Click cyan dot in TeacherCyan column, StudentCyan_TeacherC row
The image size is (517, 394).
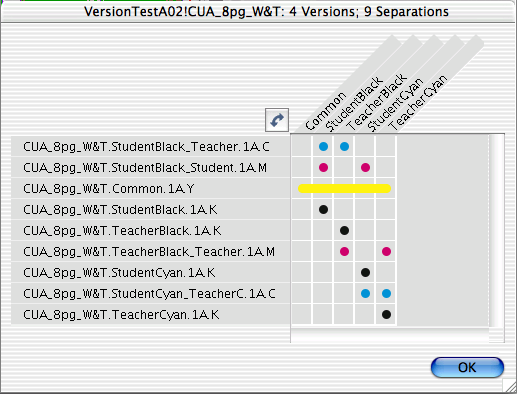tap(386, 293)
